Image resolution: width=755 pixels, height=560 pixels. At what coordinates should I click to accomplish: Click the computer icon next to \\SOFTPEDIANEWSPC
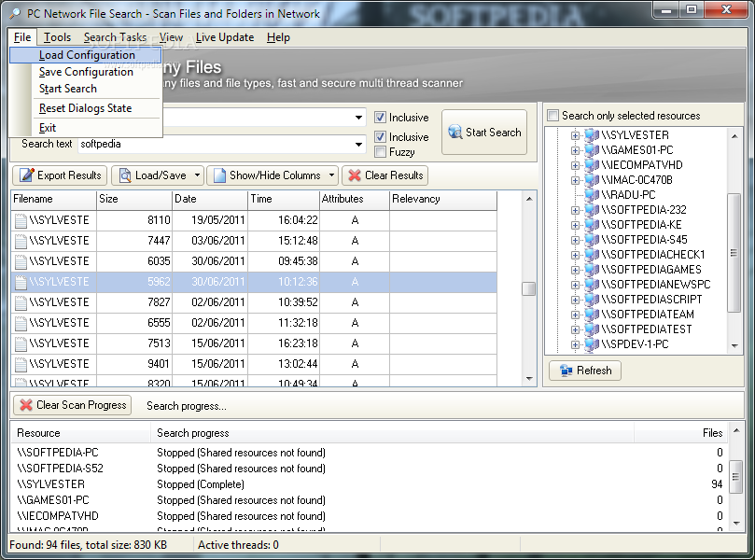[x=592, y=285]
